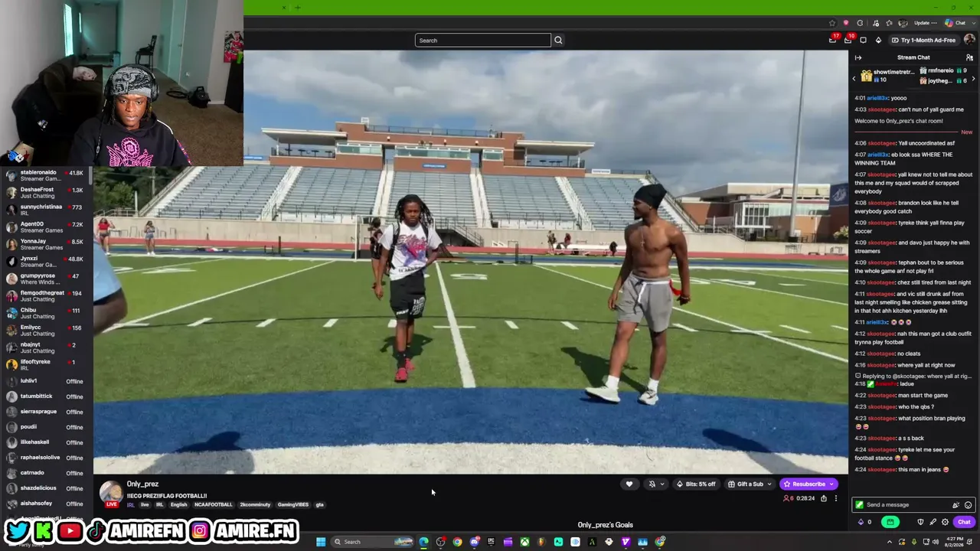Open grumpyyrose channel in followed list
Viewport: 980px width, 551px height.
pos(47,279)
